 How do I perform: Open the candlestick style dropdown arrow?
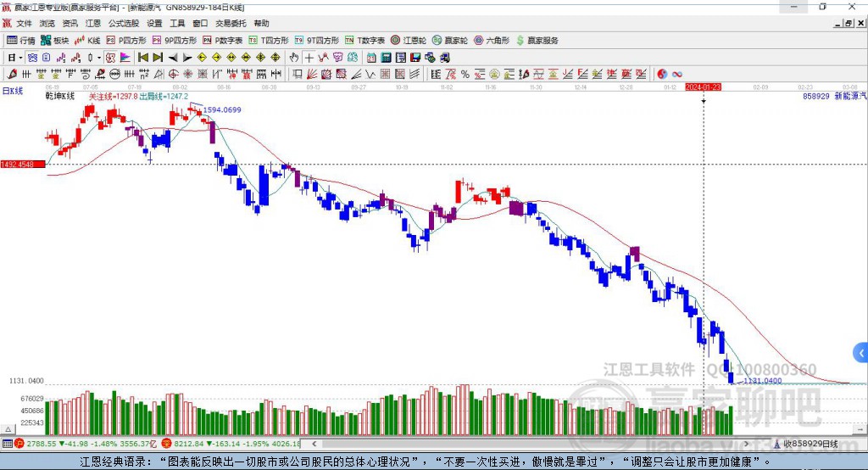pos(98,58)
